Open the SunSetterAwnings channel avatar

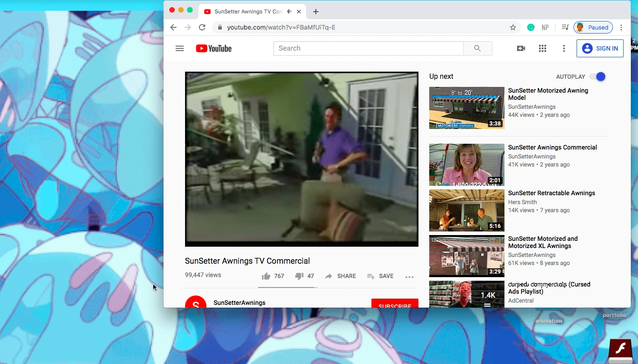pos(196,302)
